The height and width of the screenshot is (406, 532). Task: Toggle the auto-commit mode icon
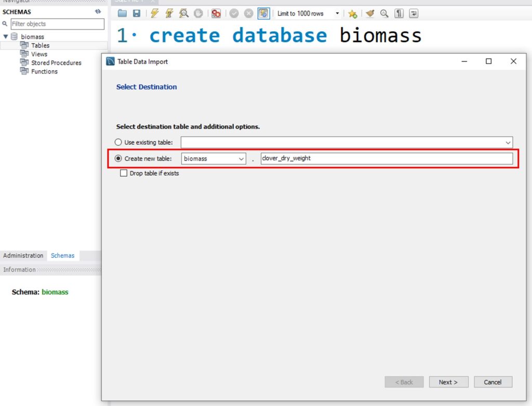(x=263, y=14)
